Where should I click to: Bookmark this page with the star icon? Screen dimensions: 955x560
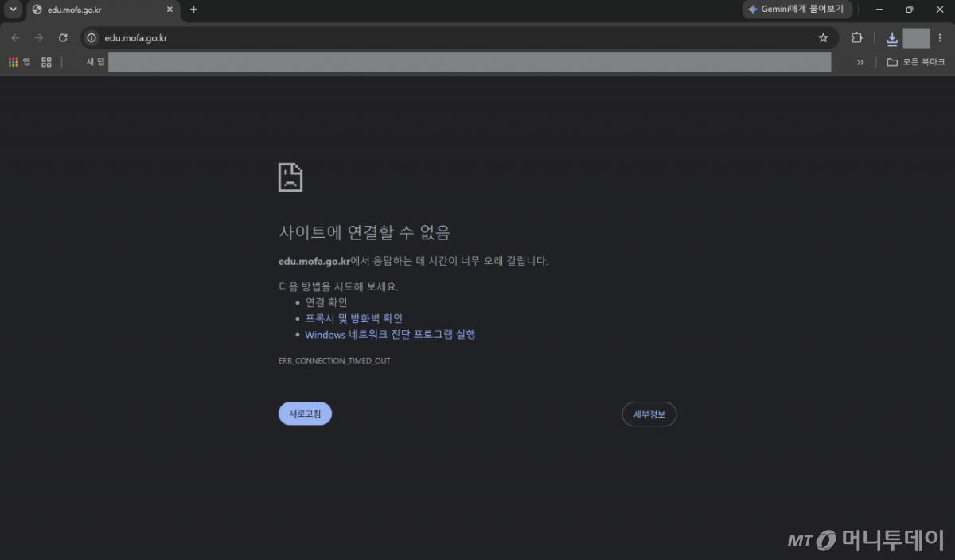(823, 37)
